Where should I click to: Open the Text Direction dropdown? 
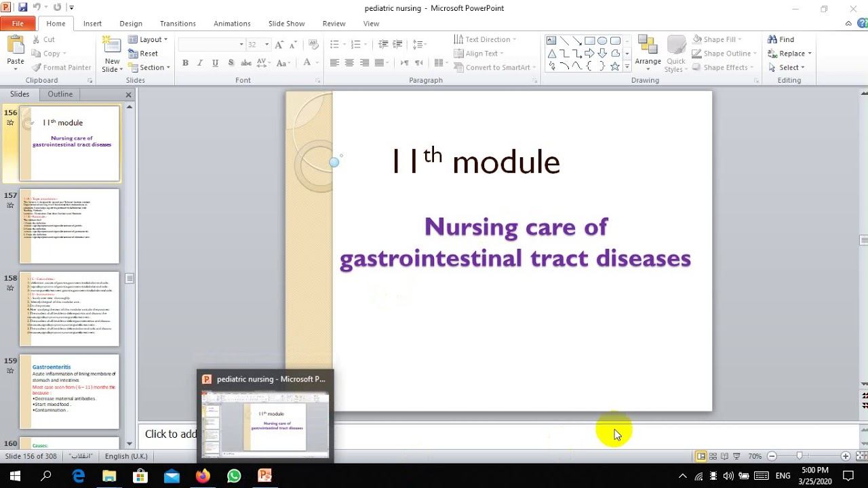[485, 39]
